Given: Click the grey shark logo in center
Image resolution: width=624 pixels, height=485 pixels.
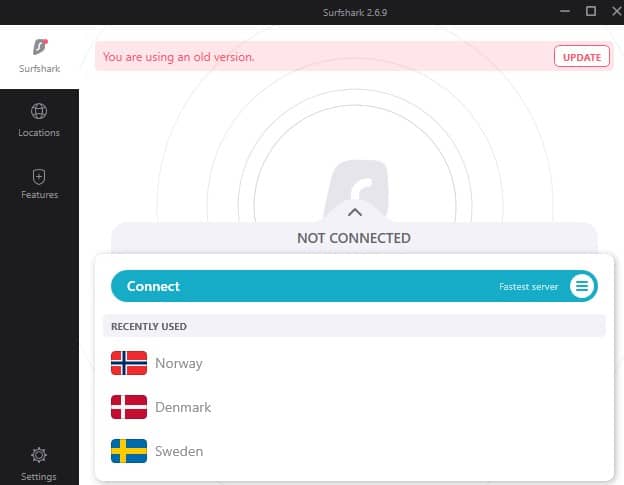Looking at the screenshot, I should 357,185.
